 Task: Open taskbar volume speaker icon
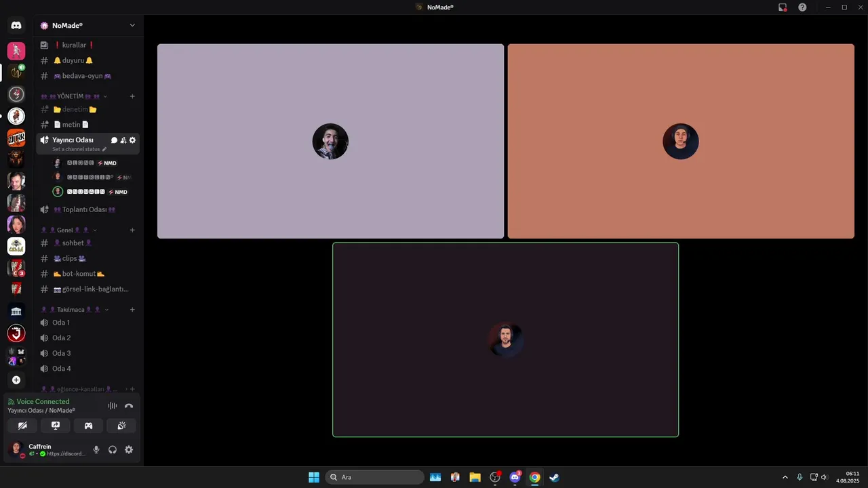pyautogui.click(x=825, y=477)
